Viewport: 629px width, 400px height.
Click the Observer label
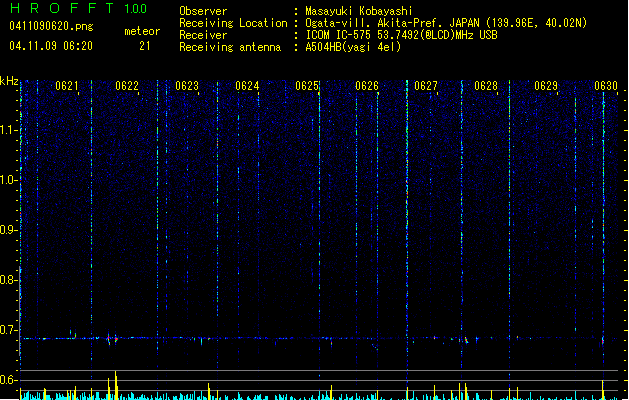[x=203, y=11]
